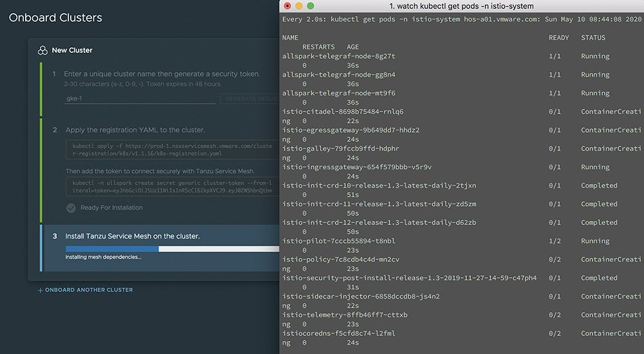Click the 31s age of istio-security-post-install pod
Viewport: 644px width, 354px height.
tap(353, 288)
